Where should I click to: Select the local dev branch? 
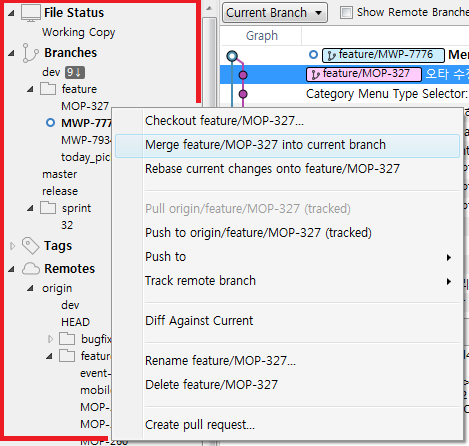pos(51,72)
